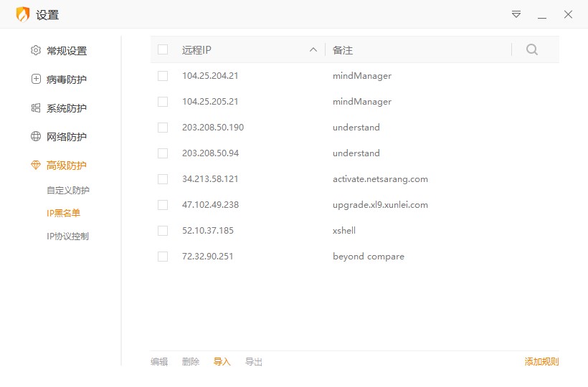Check the box for 52.10.37.185
The image size is (588, 387).
point(163,231)
